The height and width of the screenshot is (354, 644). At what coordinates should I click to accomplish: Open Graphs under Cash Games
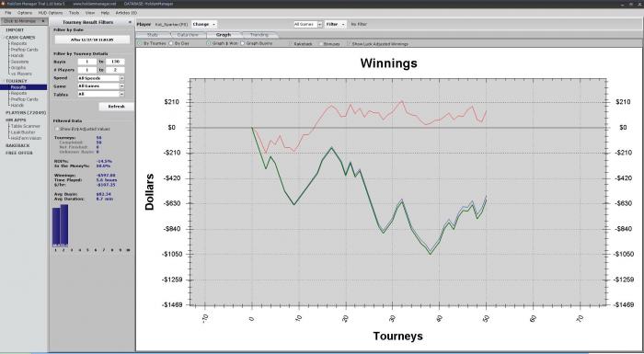pyautogui.click(x=18, y=68)
